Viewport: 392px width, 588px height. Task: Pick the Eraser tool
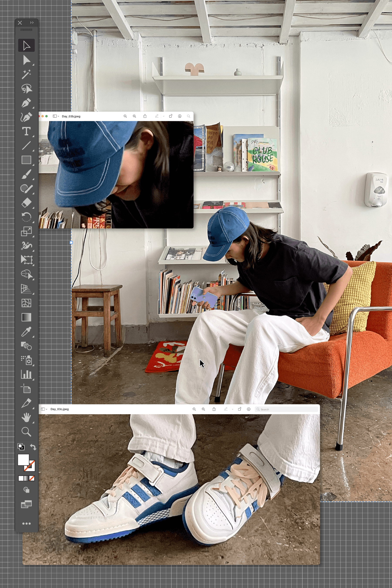(26, 203)
